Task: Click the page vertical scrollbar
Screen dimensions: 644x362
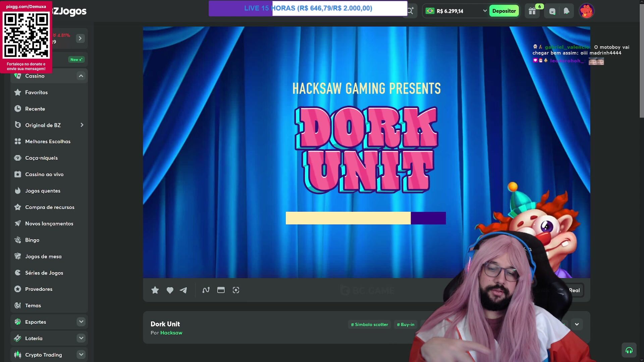Action: (642, 60)
